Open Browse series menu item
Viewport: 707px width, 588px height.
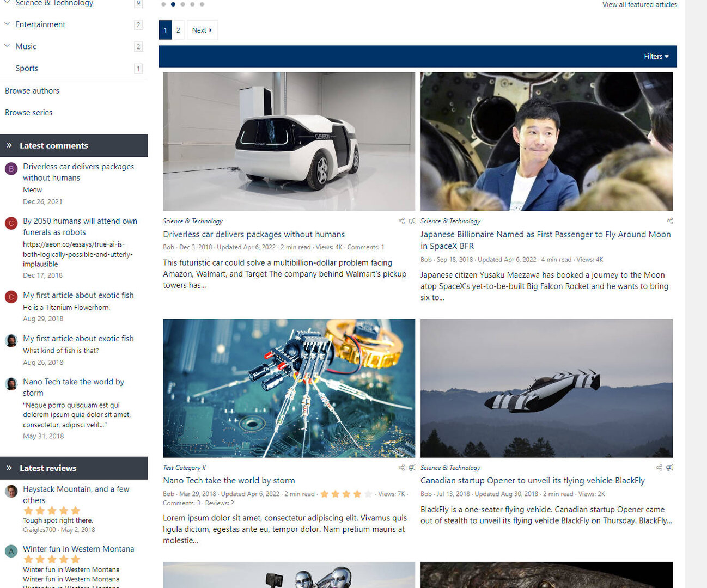pyautogui.click(x=29, y=113)
